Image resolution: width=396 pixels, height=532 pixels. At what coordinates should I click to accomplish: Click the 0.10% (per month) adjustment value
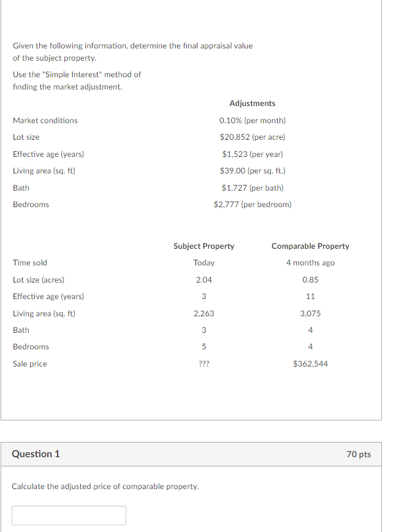click(x=252, y=120)
